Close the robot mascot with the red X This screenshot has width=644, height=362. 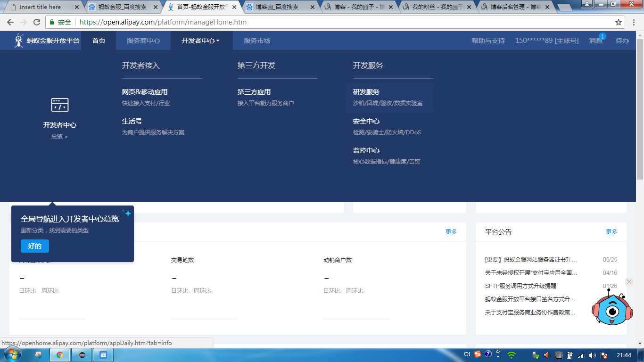pyautogui.click(x=629, y=282)
